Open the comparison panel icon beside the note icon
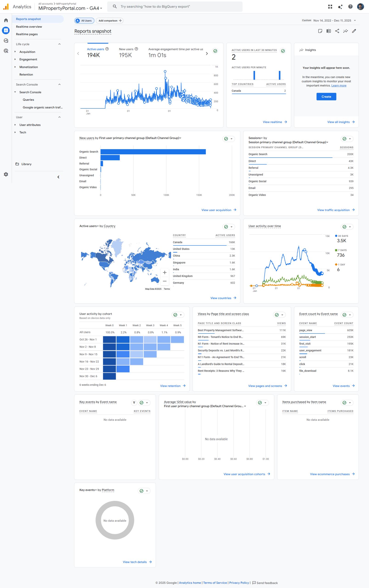369x588 pixels. 329,31
